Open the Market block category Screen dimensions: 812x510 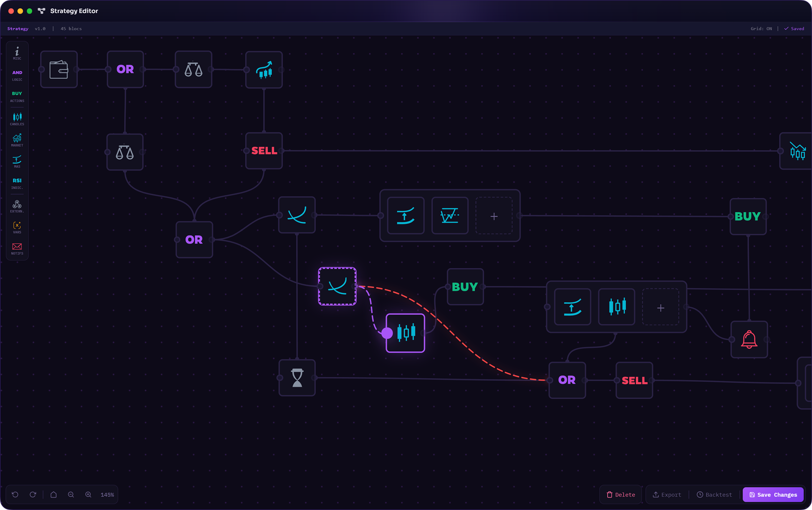click(17, 140)
